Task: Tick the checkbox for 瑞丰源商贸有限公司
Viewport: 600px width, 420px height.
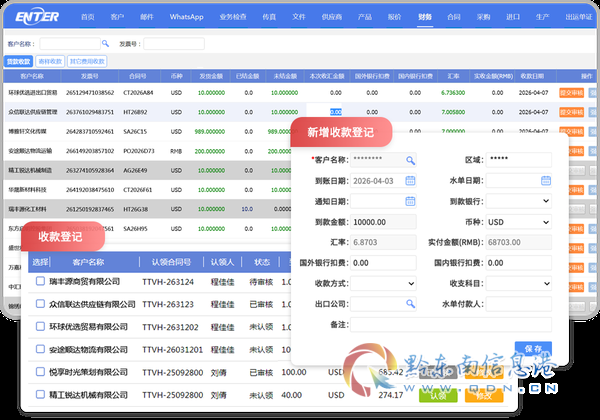Action: pyautogui.click(x=40, y=281)
